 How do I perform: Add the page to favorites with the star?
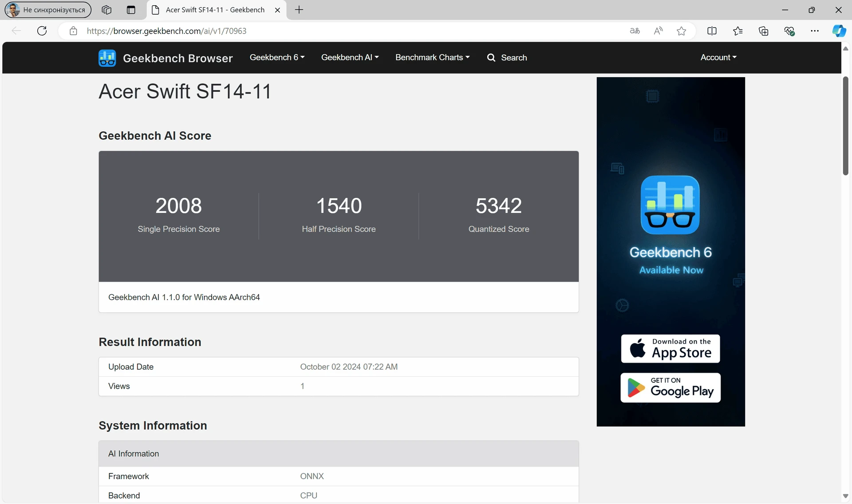pos(682,31)
